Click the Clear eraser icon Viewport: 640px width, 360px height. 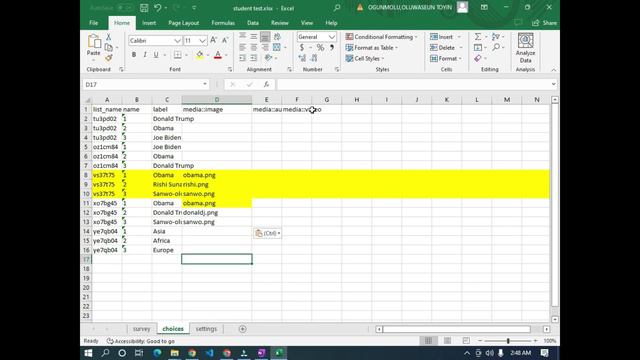[x=478, y=58]
